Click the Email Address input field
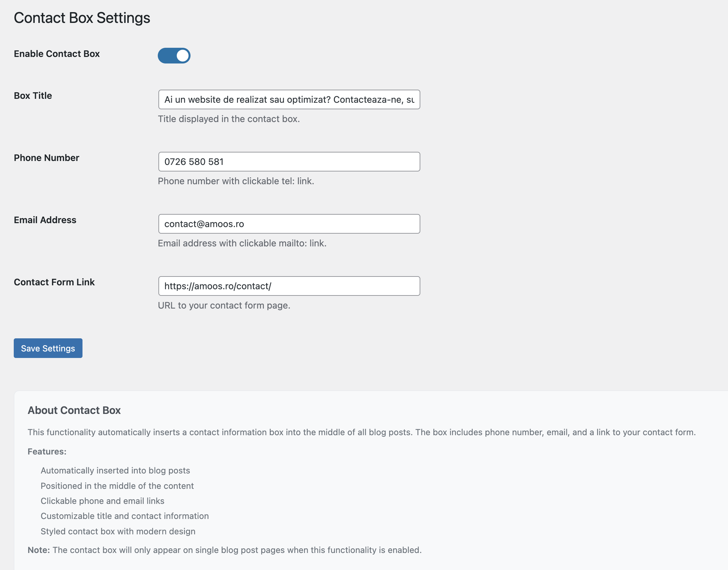Screen dimensions: 728x570 [289, 224]
